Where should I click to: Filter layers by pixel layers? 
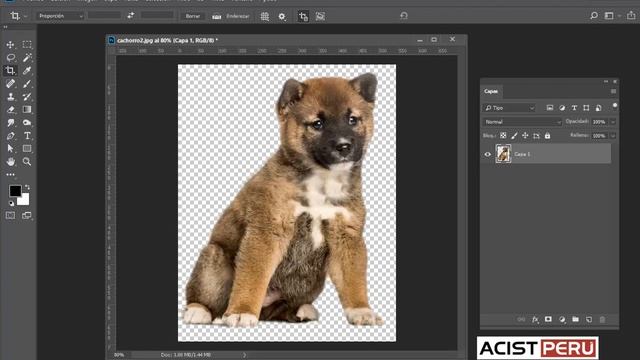(550, 108)
